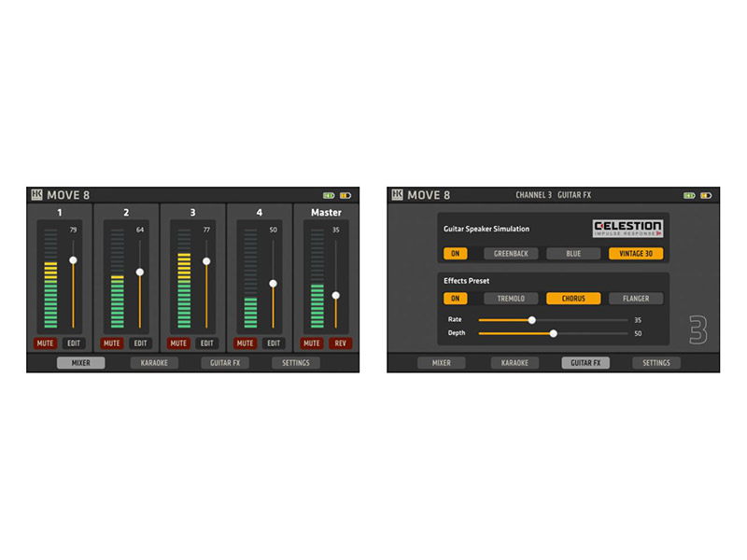The image size is (747, 560).
Task: Select the BLUE speaker simulation
Action: click(573, 253)
